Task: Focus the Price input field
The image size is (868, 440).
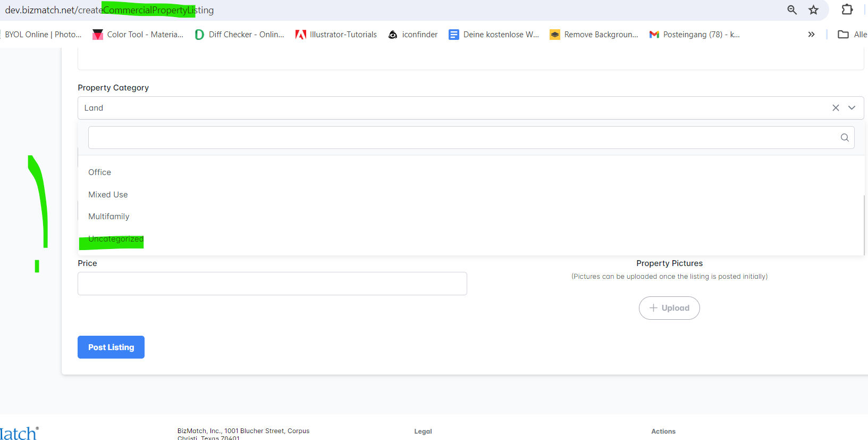Action: click(x=272, y=284)
